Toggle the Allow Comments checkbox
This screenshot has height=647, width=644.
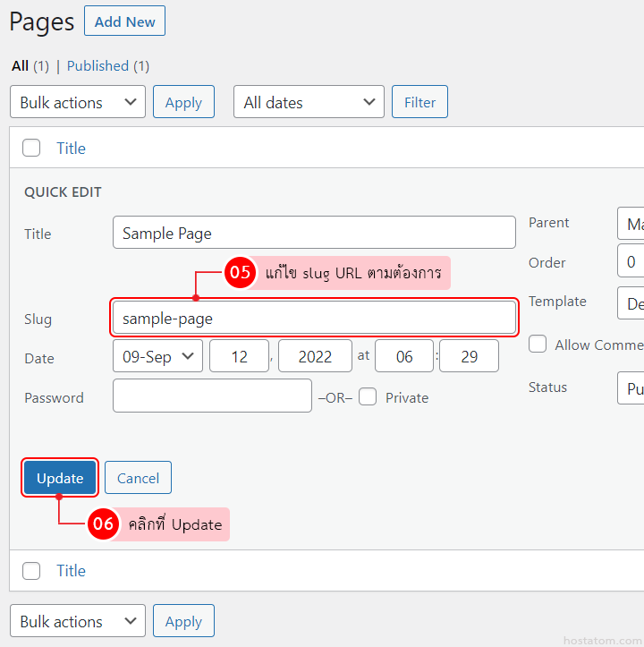click(538, 345)
